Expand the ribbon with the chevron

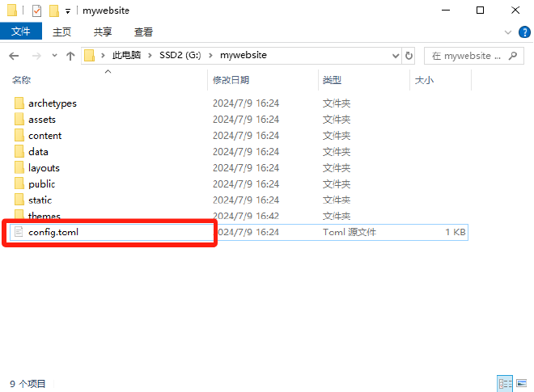(508, 32)
